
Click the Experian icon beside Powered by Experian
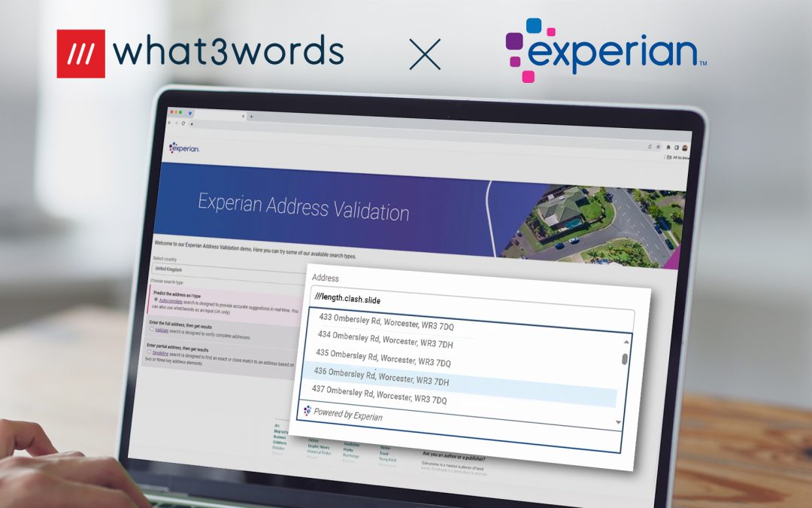[x=307, y=411]
